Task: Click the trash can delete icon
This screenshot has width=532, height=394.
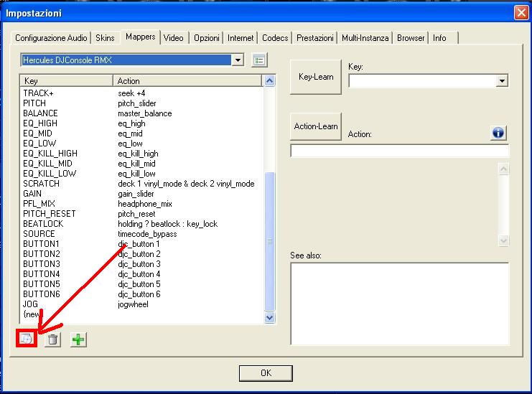Action: [x=52, y=339]
